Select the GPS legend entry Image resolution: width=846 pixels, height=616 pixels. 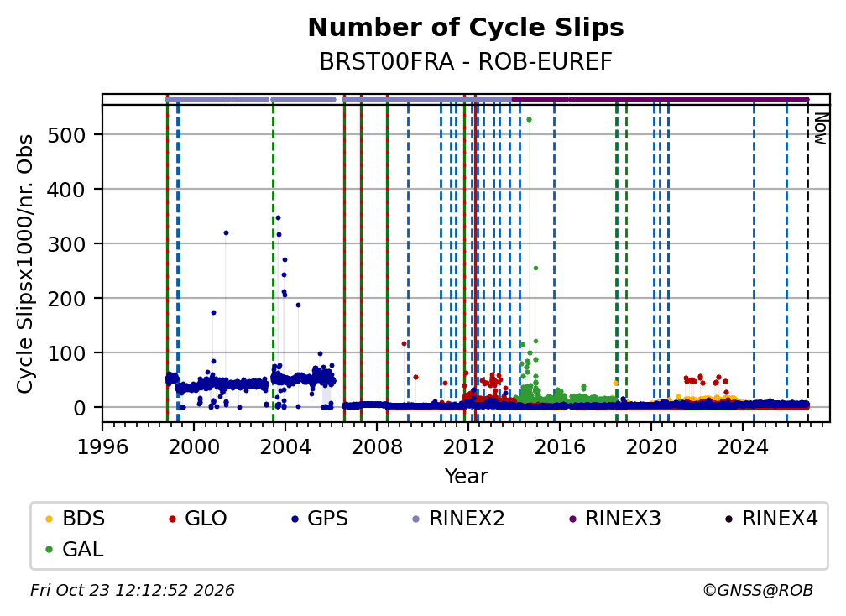click(320, 519)
